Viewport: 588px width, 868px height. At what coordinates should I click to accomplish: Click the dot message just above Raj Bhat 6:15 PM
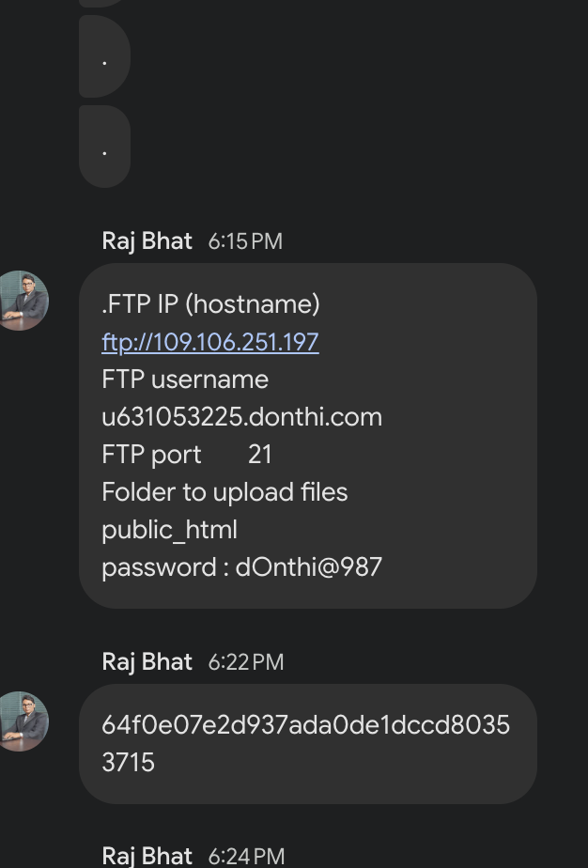[104, 147]
